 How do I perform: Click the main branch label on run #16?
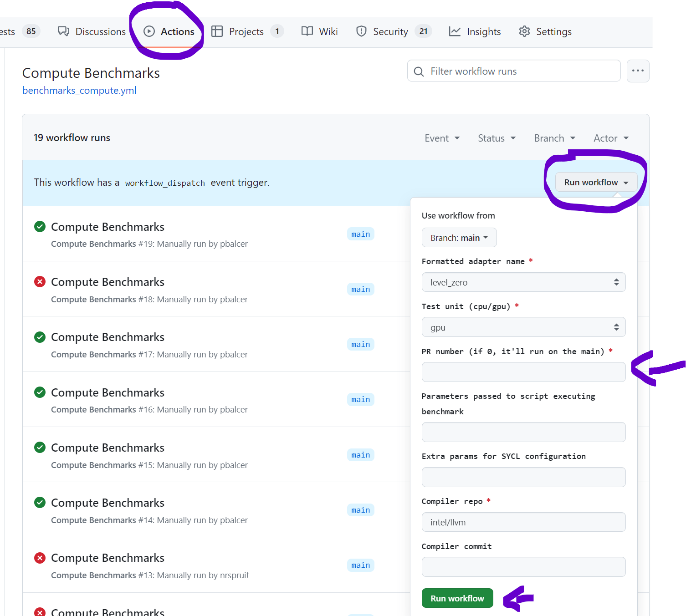[x=361, y=399]
